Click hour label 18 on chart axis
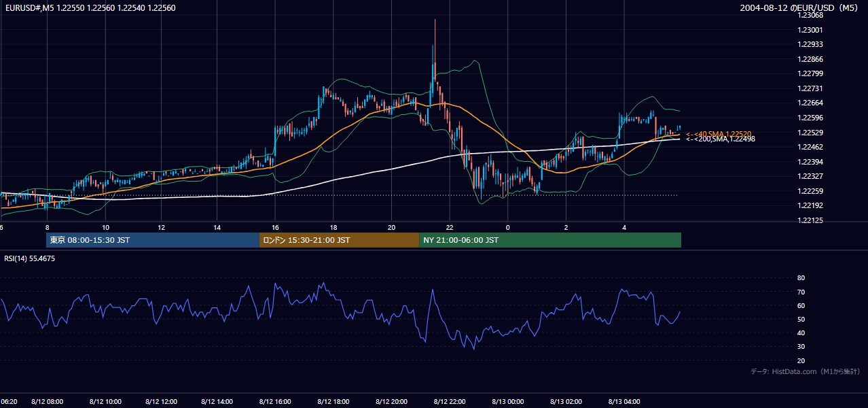 coord(333,227)
